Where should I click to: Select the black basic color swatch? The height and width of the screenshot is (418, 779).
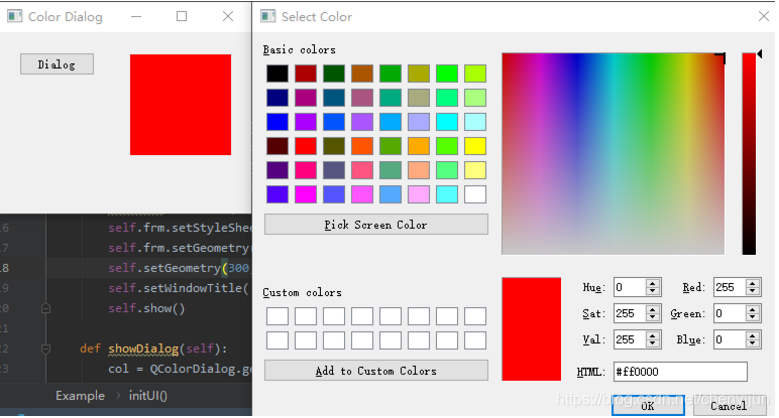pyautogui.click(x=277, y=74)
